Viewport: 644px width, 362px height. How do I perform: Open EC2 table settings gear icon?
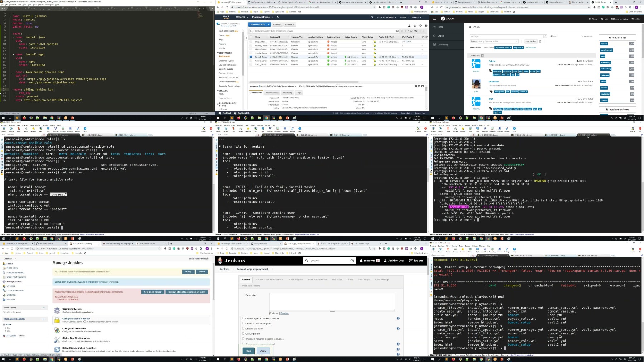420,25
